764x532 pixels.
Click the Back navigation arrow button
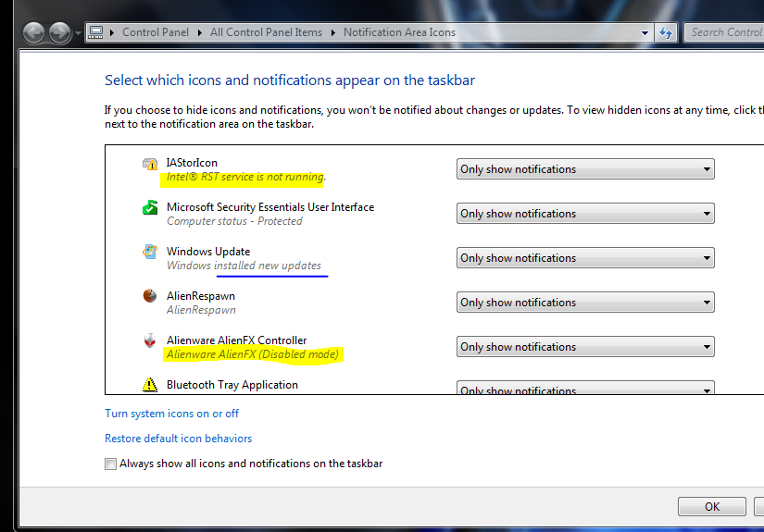[33, 33]
